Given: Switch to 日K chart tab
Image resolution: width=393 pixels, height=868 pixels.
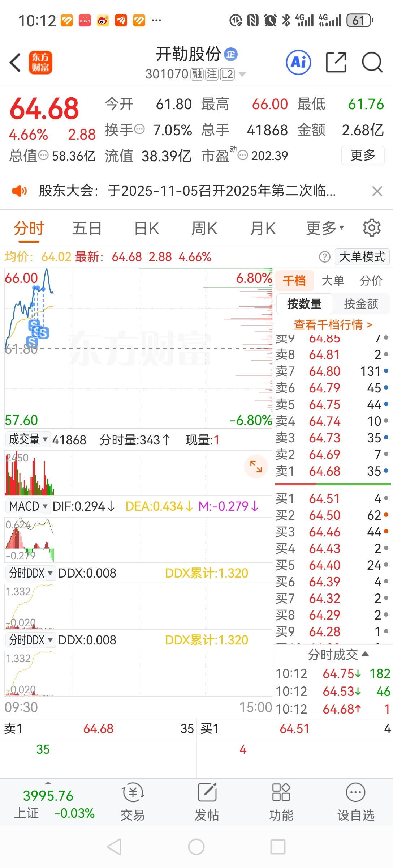Looking at the screenshot, I should pyautogui.click(x=146, y=228).
